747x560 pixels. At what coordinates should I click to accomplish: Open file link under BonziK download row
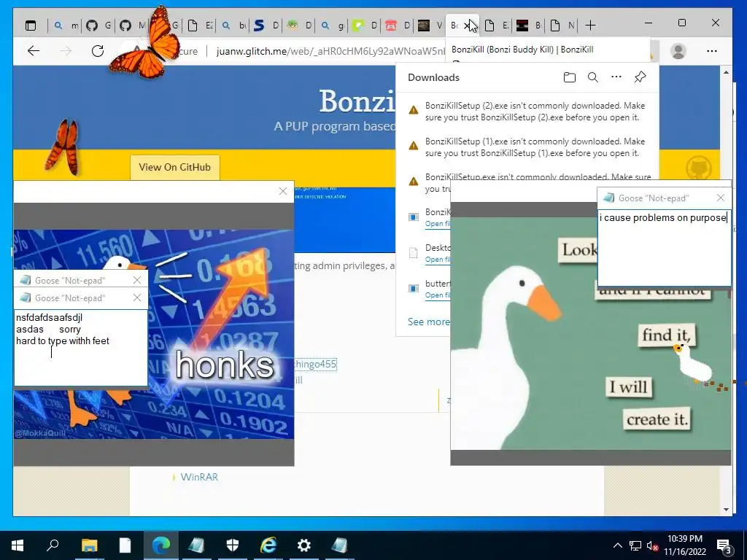pos(438,224)
